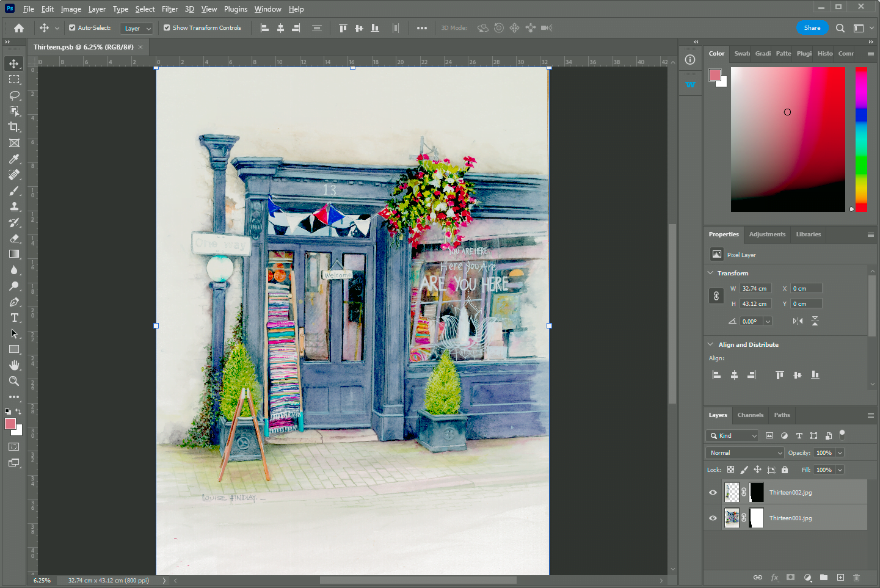Toggle Show Transform Controls checkbox
This screenshot has height=588, width=880.
(x=166, y=27)
